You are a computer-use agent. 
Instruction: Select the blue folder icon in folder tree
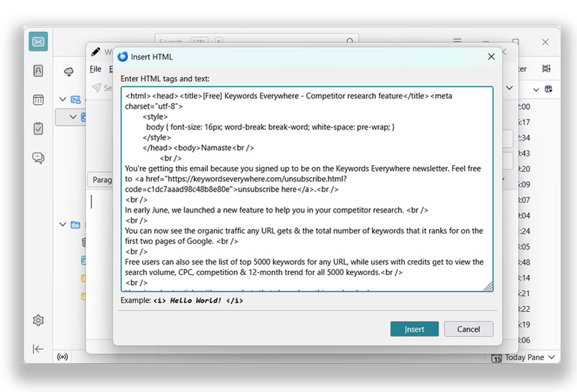pyautogui.click(x=76, y=225)
